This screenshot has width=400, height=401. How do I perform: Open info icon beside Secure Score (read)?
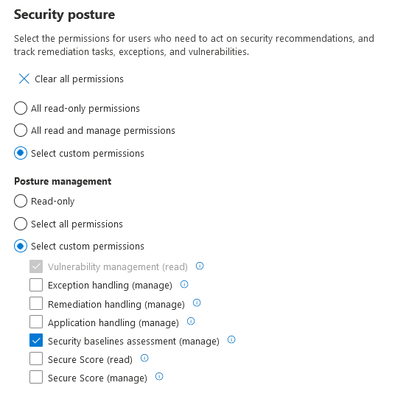coord(144,358)
